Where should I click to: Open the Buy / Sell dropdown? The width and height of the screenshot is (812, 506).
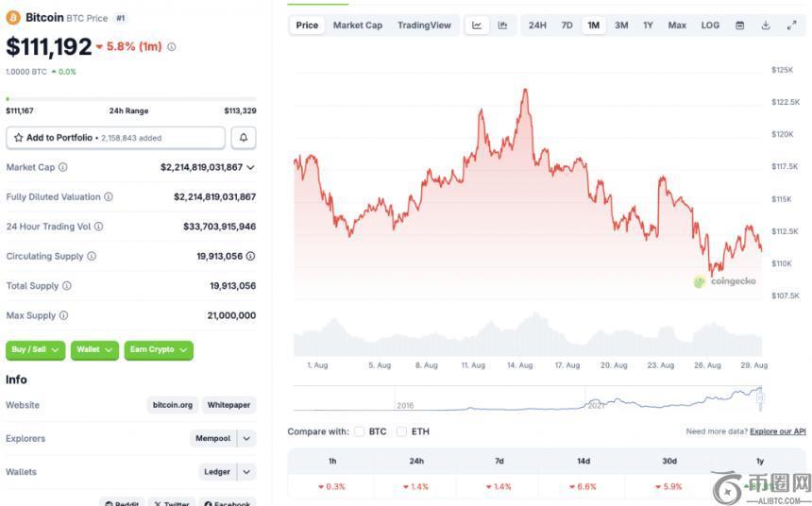tap(35, 350)
